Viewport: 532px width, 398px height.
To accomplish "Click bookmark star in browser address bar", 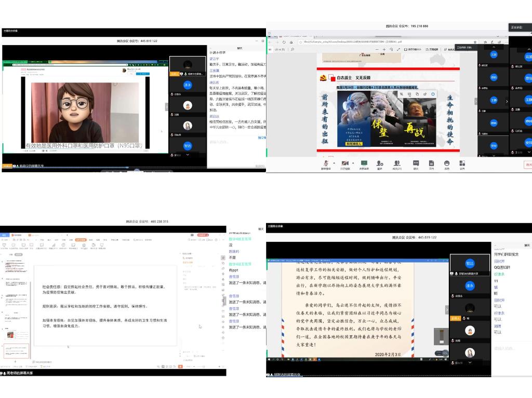I will pos(475,42).
